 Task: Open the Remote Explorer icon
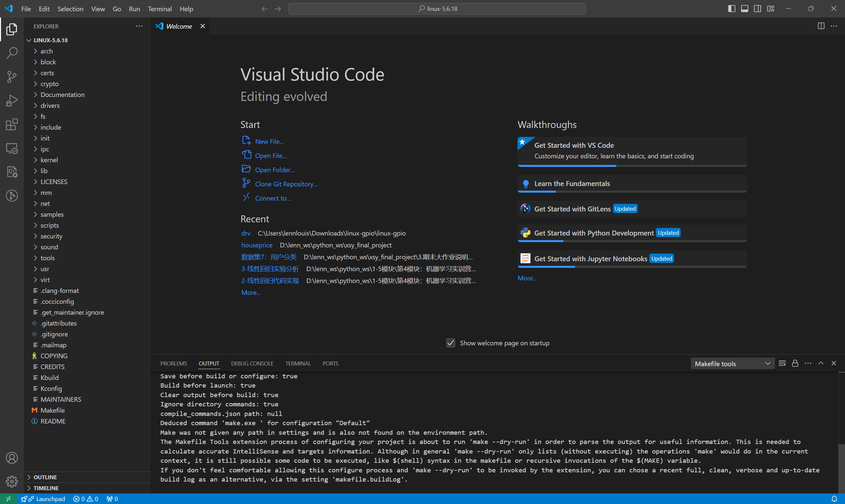(x=12, y=148)
